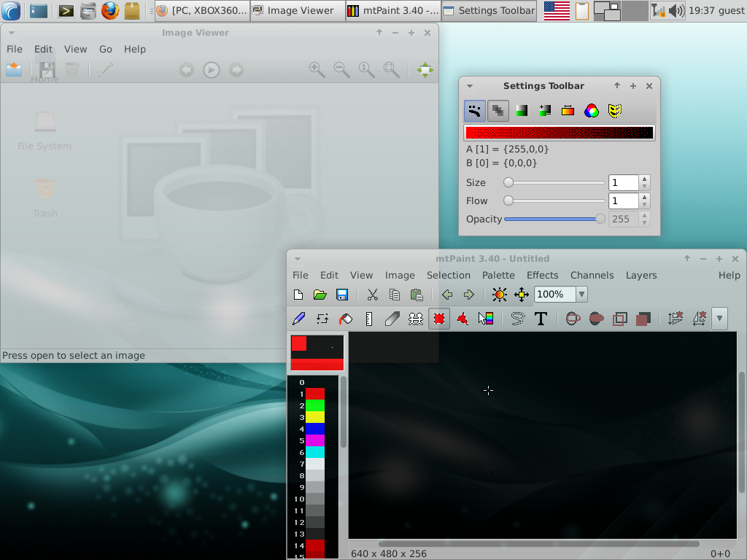
Task: Click the Size slider handle
Action: [x=508, y=182]
